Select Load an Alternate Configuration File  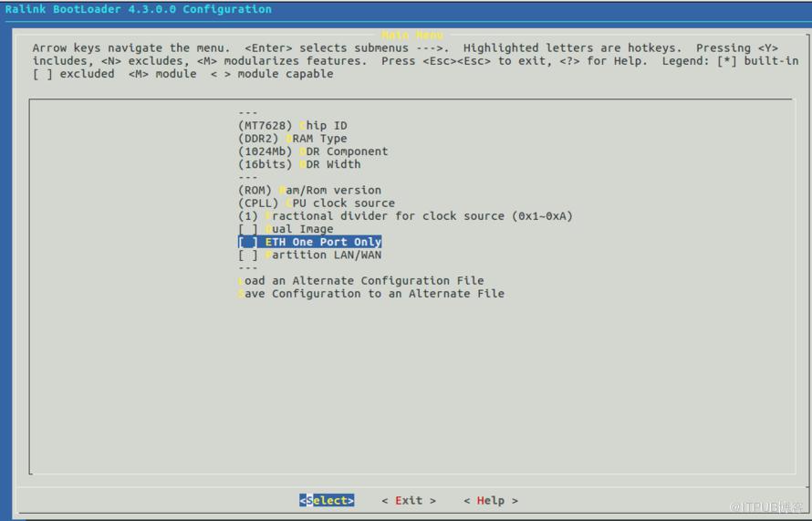pos(361,281)
